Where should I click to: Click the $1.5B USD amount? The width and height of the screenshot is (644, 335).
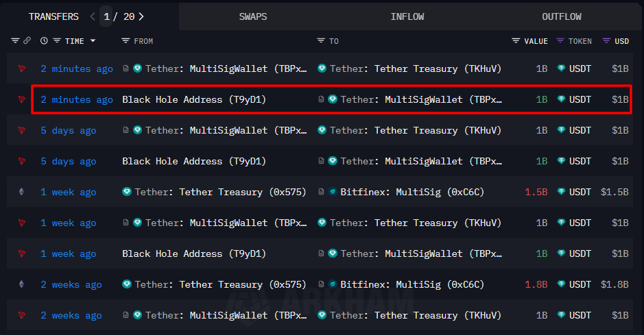[x=615, y=192]
